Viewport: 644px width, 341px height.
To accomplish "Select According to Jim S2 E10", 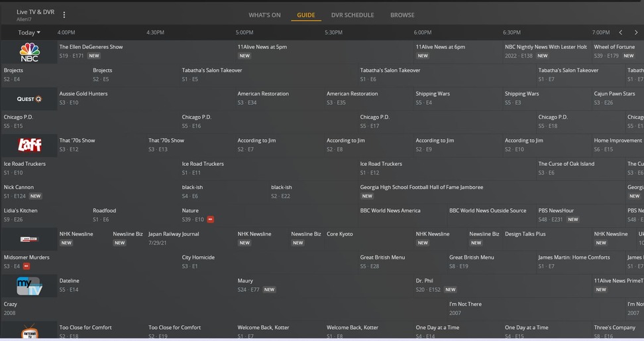I will point(547,145).
